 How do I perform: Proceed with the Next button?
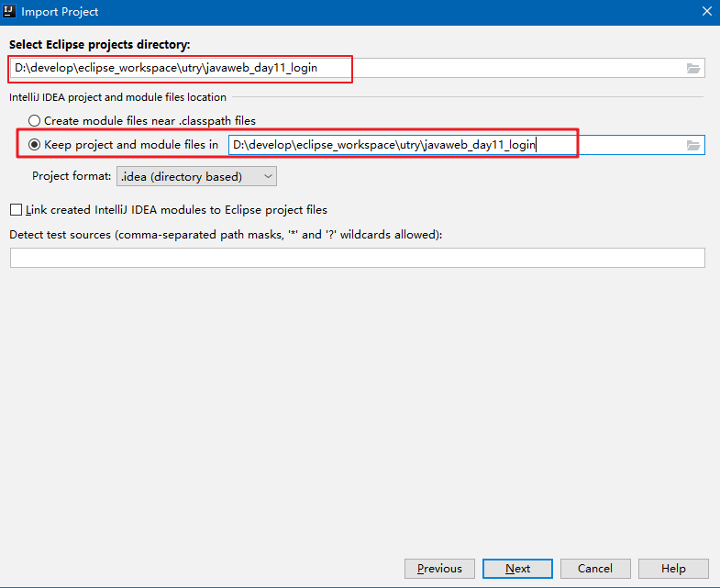pyautogui.click(x=517, y=569)
